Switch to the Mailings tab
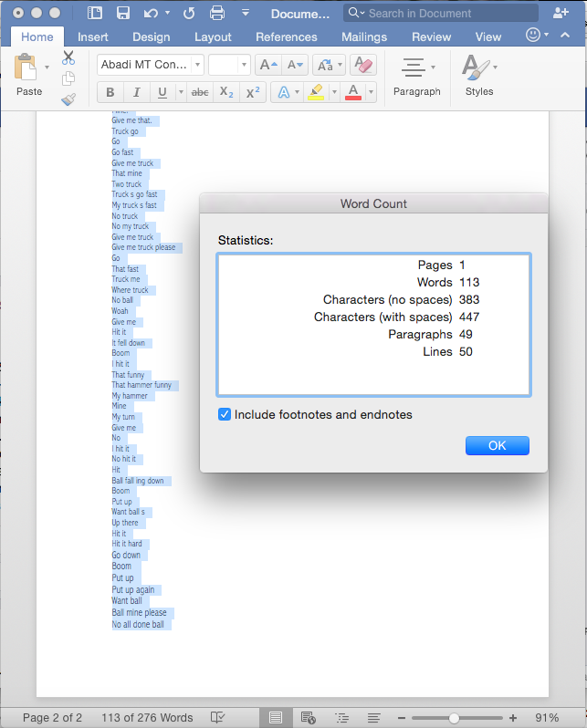 (364, 36)
